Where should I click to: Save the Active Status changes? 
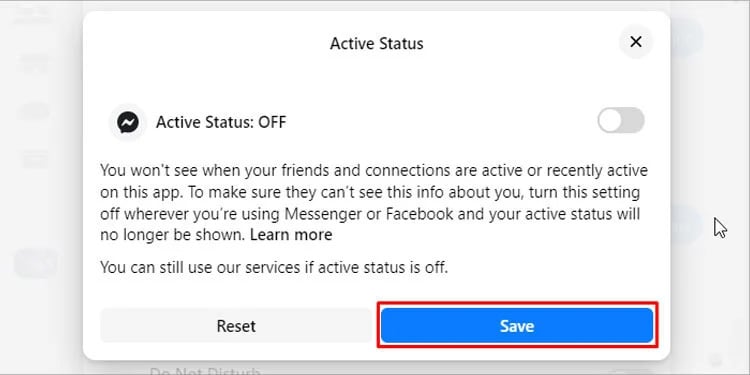pos(517,326)
